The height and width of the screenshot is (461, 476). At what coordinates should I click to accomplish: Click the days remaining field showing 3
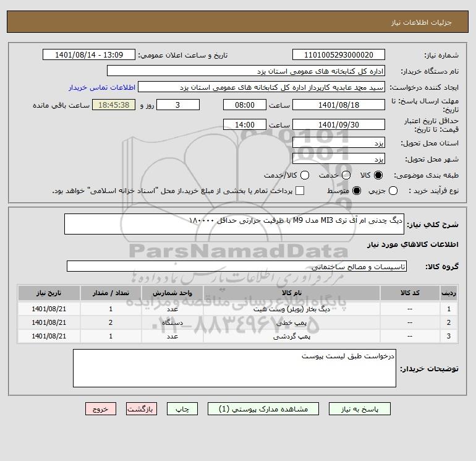[x=178, y=105]
